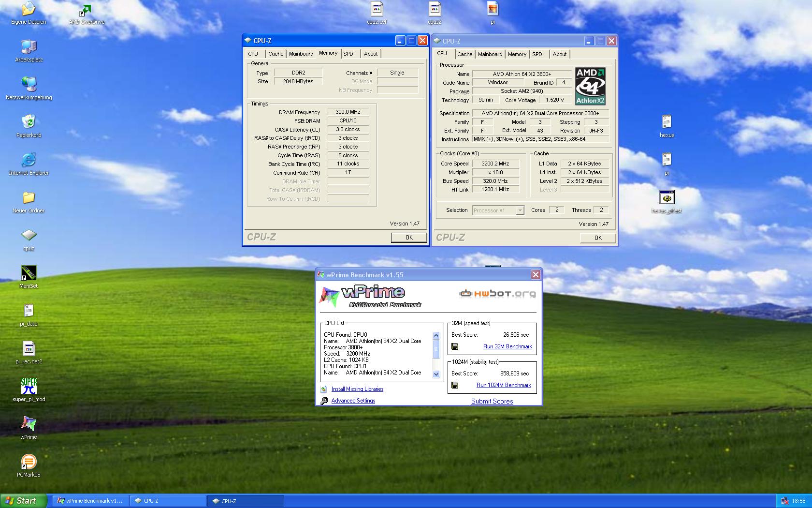Click the Install Missing Libraries icon
The width and height of the screenshot is (812, 508).
point(324,389)
